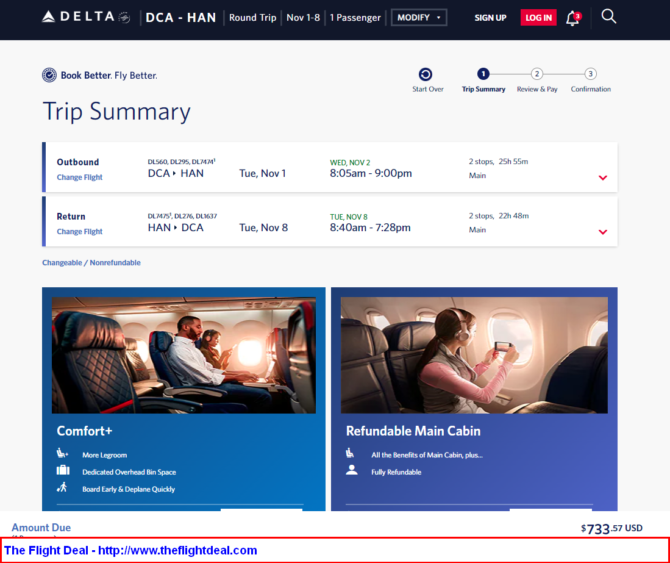Open Changeable / Nonrefundable fare rules link
The height and width of the screenshot is (563, 670).
(91, 263)
